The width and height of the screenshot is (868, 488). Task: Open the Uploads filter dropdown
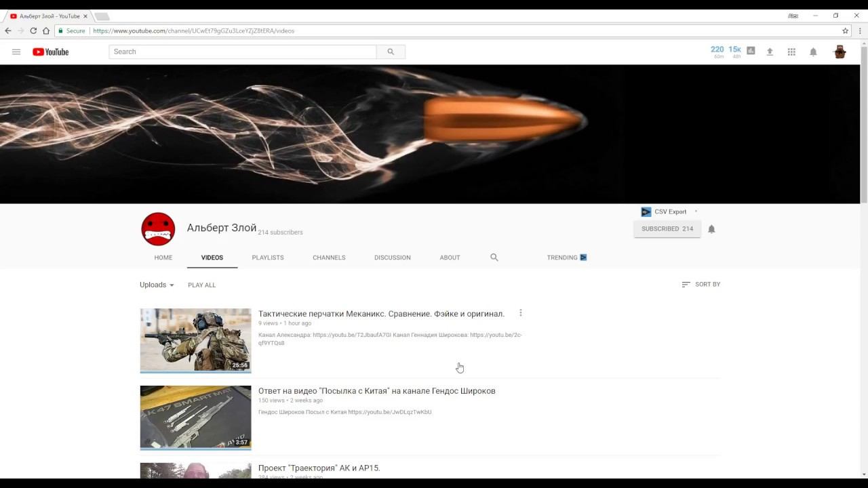157,285
